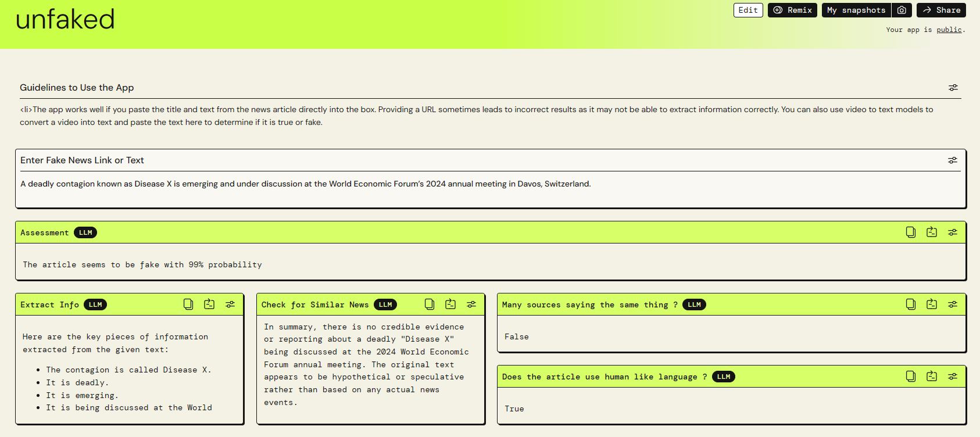Click the 'False' result text

point(517,337)
